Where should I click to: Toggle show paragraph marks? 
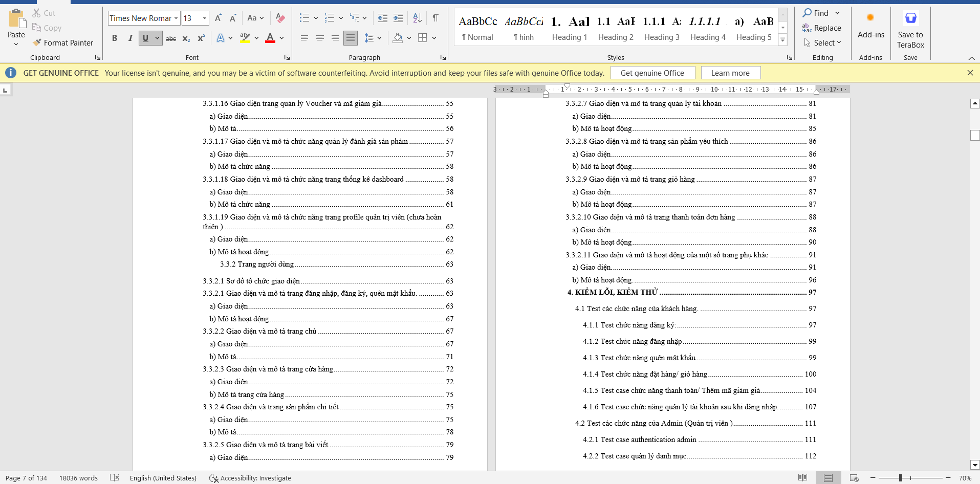(435, 18)
